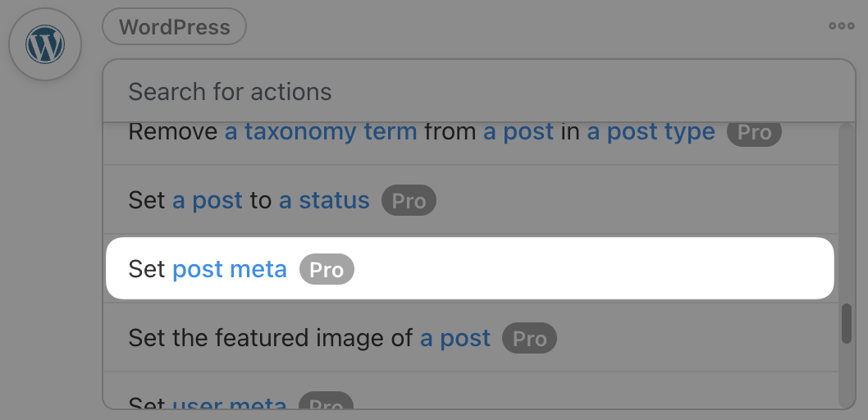Pick the Set the featured image action
This screenshot has width=868, height=420.
pos(271,338)
